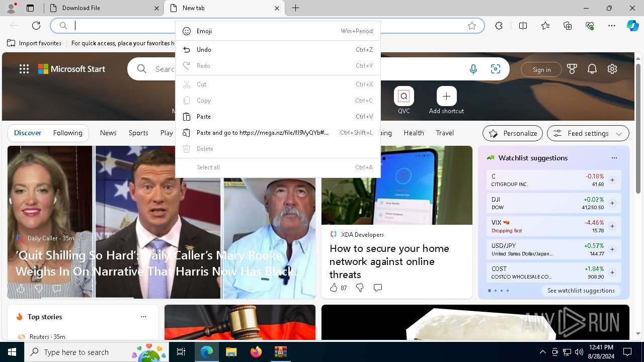This screenshot has height=362, width=644.
Task: Open Watchlist suggestions more options
Action: [614, 158]
